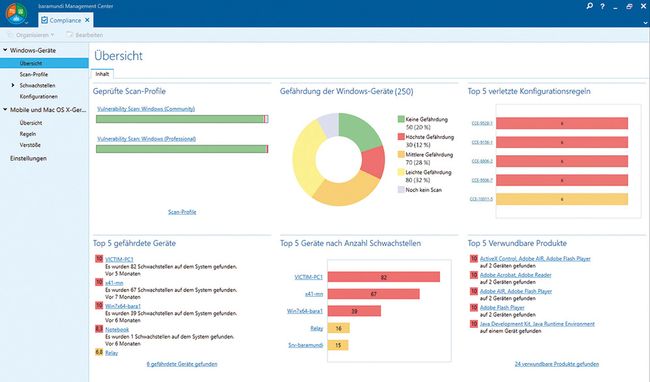This screenshot has height=382, width=650.
Task: Open the 24 verwundbare Produkte gefunden link
Action: (557, 364)
